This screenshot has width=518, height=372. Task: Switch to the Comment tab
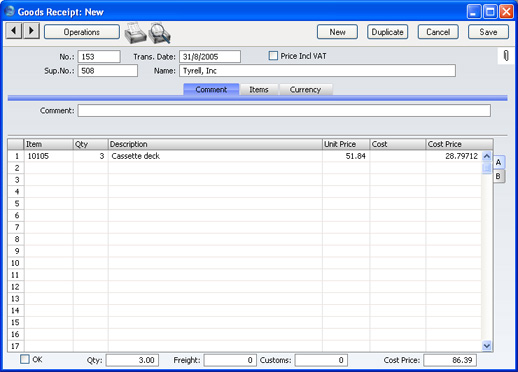coord(211,89)
